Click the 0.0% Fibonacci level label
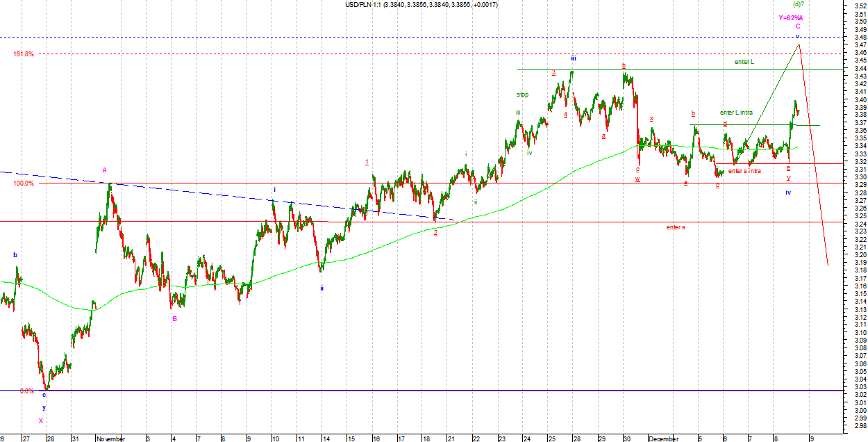 click(26, 391)
